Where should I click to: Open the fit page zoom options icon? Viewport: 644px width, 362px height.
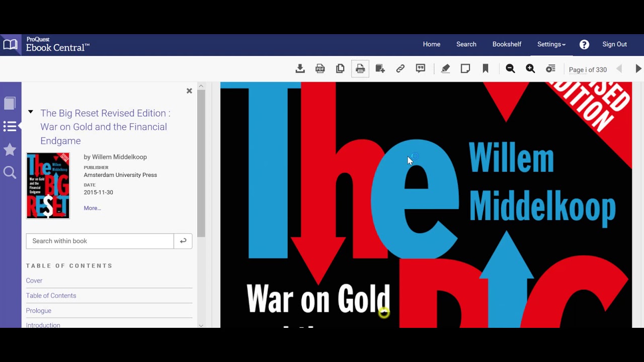tap(551, 69)
